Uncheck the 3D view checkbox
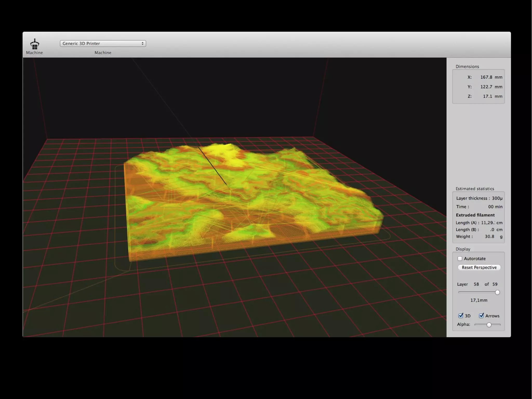 461,316
